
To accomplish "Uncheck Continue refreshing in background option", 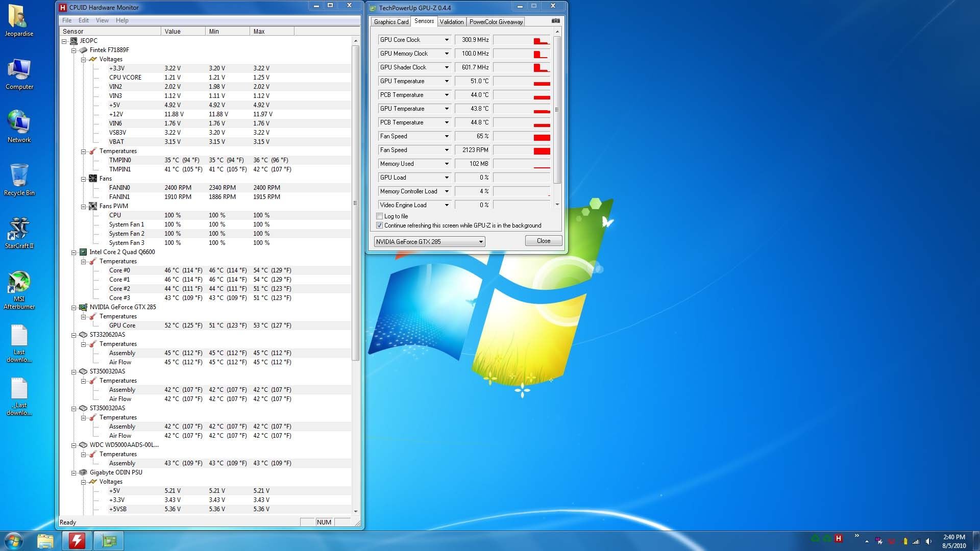I will click(x=379, y=226).
